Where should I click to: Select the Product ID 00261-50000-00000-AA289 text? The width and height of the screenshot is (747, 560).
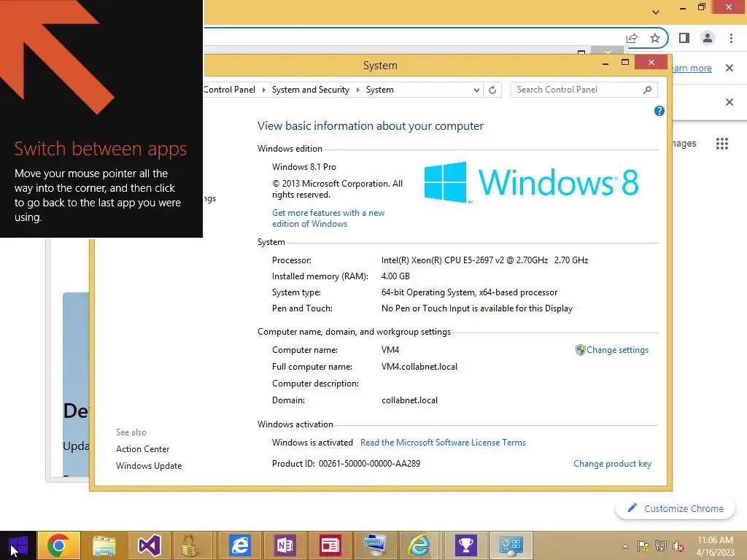coord(346,463)
